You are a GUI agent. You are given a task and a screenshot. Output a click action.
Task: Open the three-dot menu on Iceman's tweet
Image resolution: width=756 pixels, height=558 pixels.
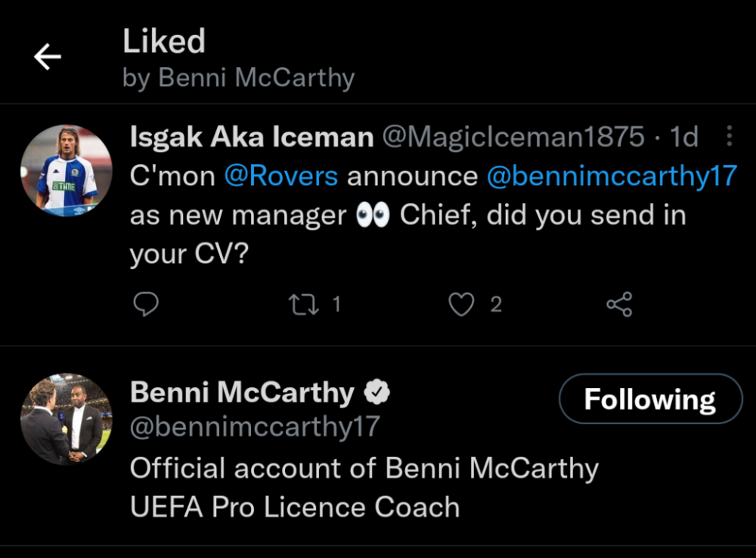(729, 137)
